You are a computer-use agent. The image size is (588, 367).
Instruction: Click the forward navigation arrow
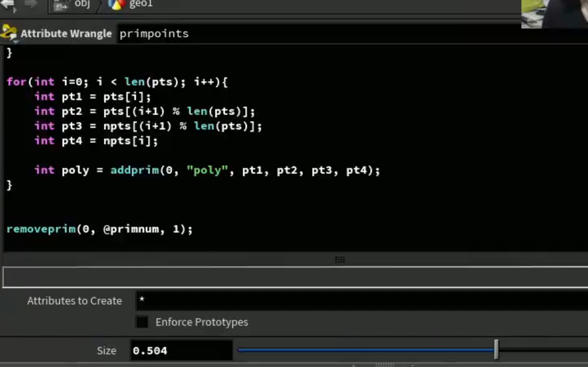(30, 4)
